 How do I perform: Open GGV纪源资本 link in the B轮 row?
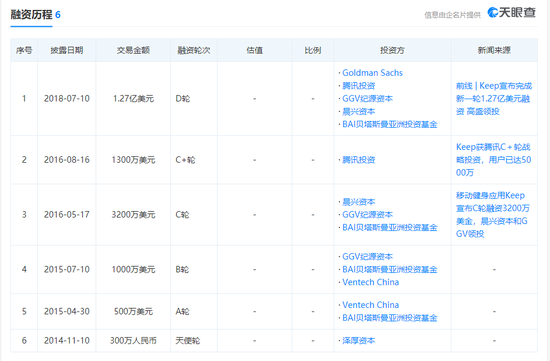click(367, 256)
